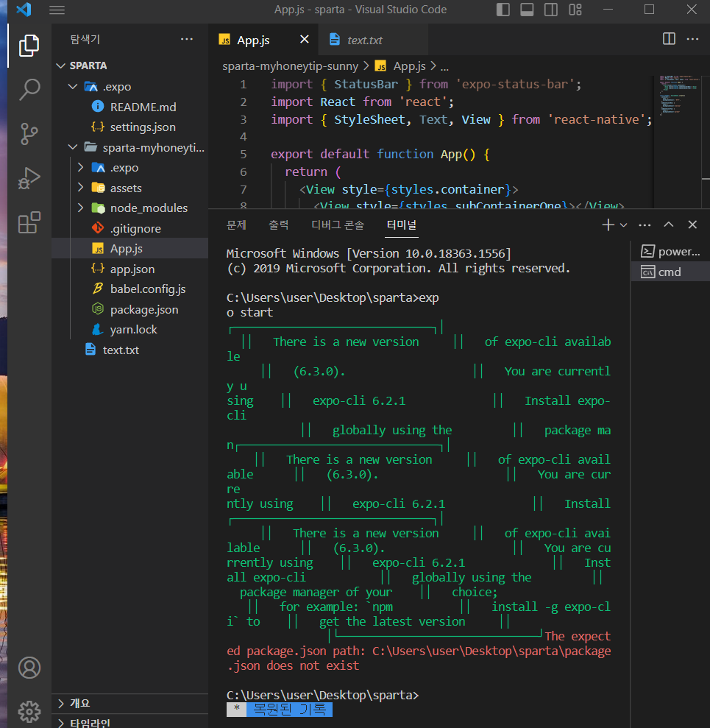Open app.json file
710x728 pixels.
(130, 269)
